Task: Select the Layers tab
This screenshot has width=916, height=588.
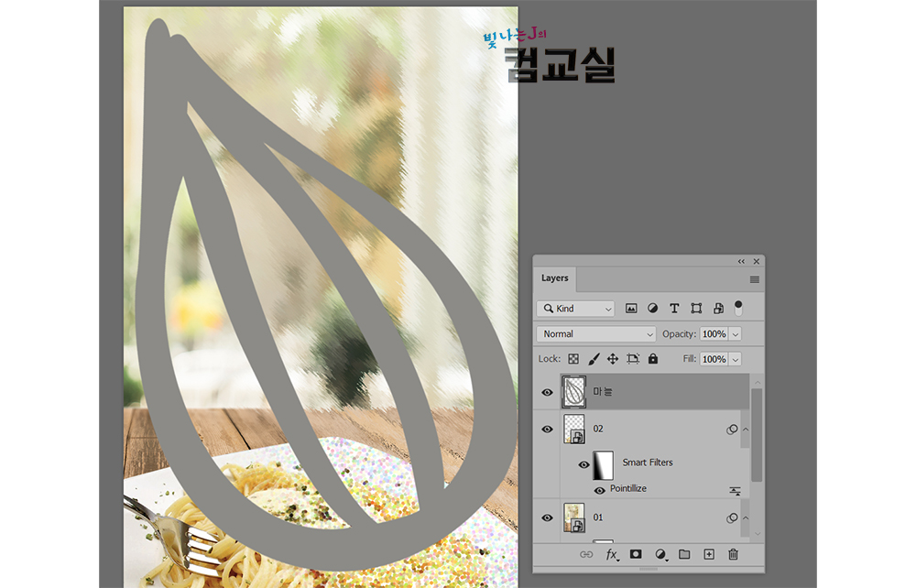Action: pyautogui.click(x=554, y=278)
